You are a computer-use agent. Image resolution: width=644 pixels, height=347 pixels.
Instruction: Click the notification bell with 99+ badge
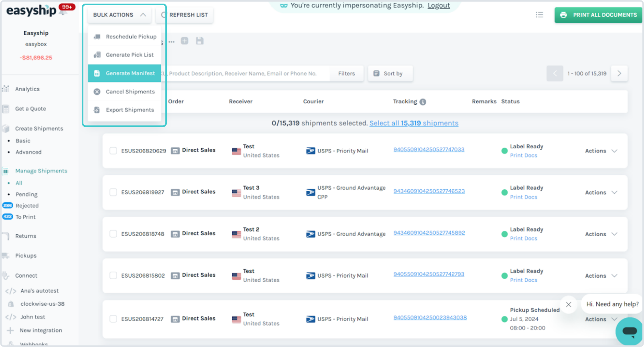click(64, 11)
